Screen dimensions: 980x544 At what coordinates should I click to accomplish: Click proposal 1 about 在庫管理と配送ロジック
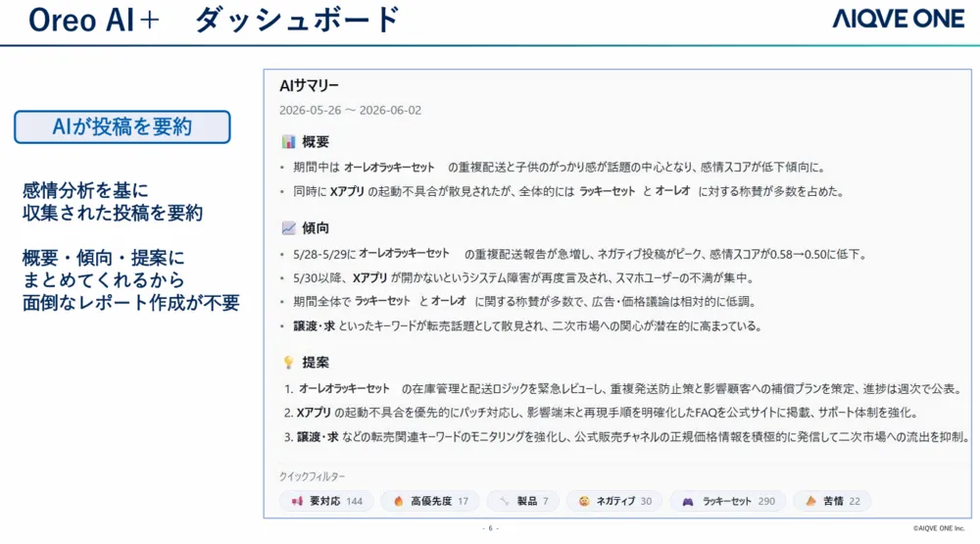[x=623, y=388]
